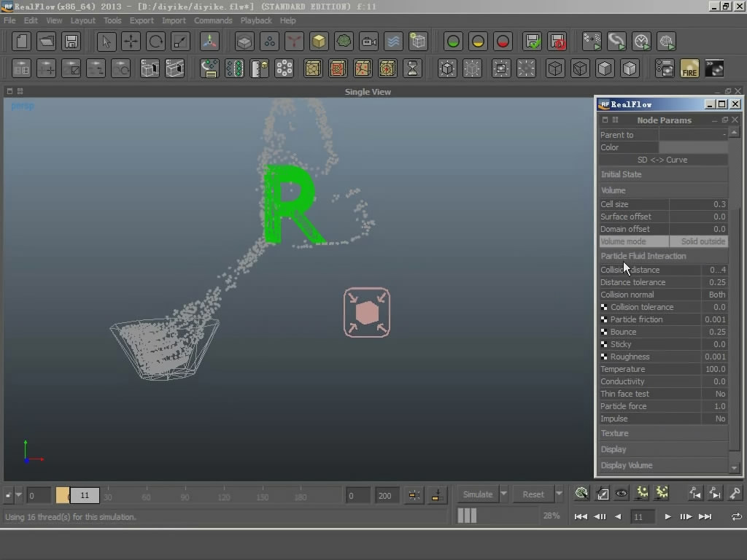
Task: Toggle animation key for Roughness
Action: click(x=604, y=357)
